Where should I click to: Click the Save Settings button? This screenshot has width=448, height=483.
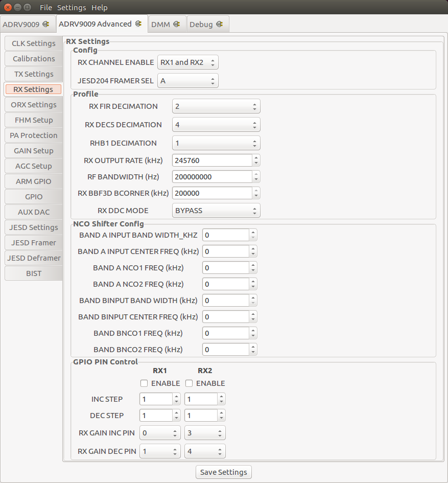point(223,472)
